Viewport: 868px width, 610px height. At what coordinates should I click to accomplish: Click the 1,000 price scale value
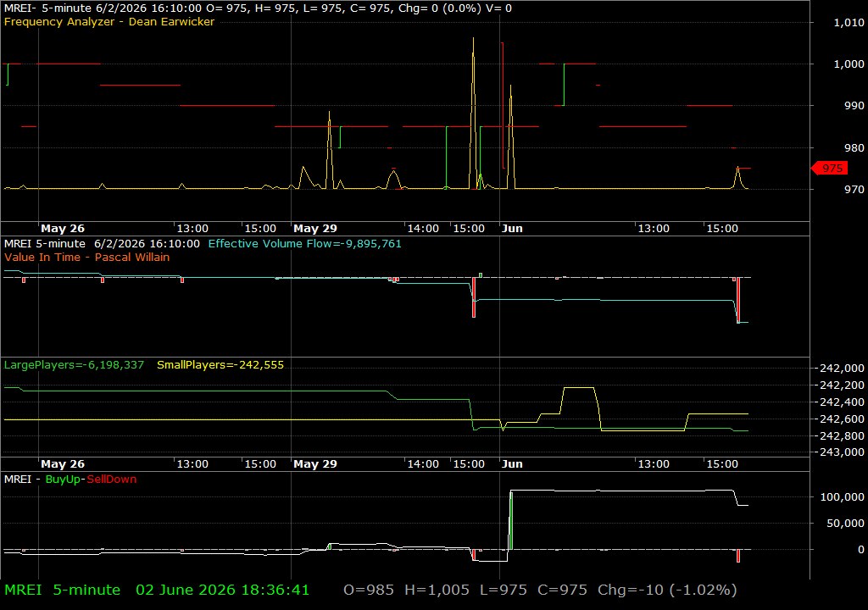coord(849,64)
